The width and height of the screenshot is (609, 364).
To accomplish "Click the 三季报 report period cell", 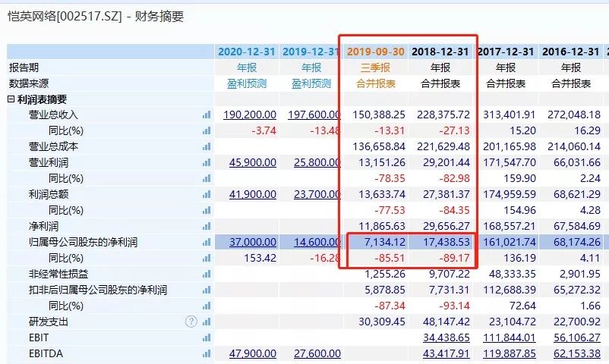I will tap(375, 67).
